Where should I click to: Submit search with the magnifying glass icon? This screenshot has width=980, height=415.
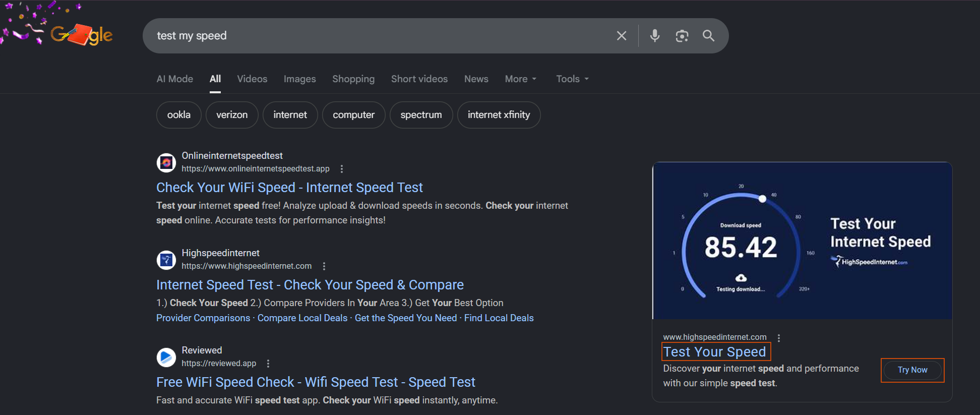pyautogui.click(x=709, y=36)
